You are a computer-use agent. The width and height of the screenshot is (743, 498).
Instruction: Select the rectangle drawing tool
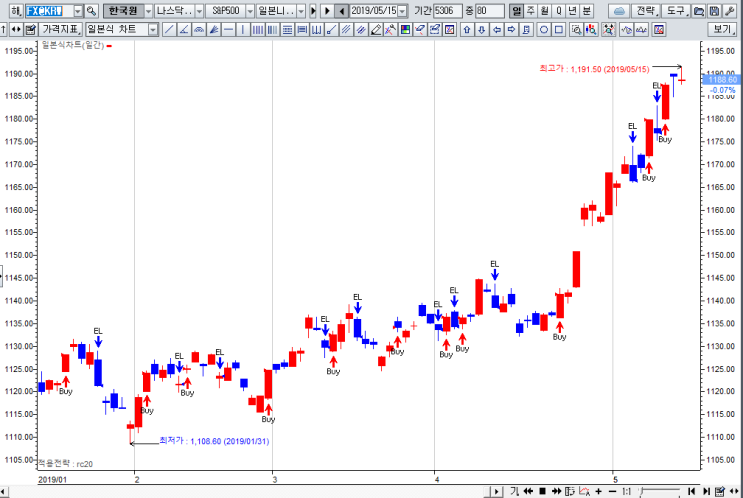[559, 30]
